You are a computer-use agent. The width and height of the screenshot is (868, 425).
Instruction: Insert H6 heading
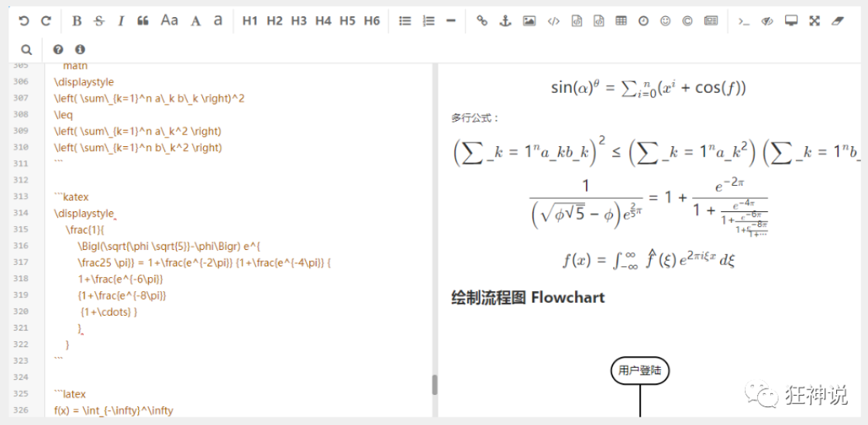click(372, 21)
